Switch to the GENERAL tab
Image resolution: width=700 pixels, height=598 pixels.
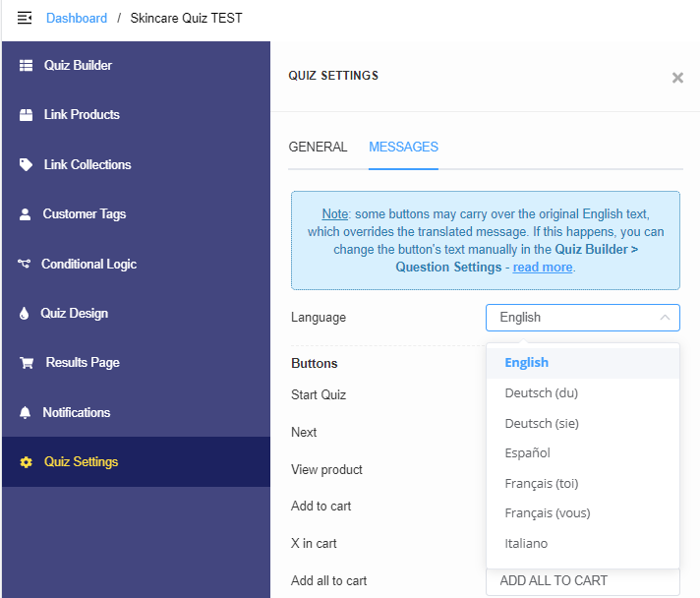pos(318,147)
